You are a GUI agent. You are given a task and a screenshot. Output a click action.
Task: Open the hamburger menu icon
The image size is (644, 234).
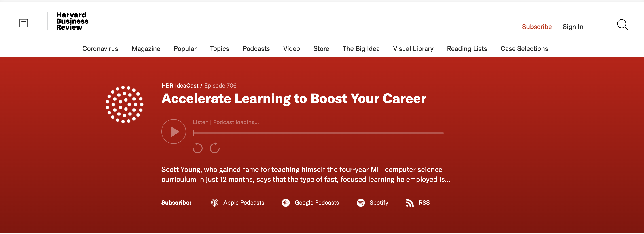[23, 23]
